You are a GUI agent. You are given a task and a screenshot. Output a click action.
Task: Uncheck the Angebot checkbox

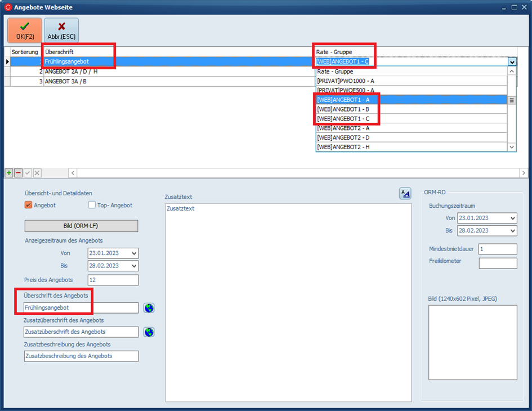tap(29, 205)
